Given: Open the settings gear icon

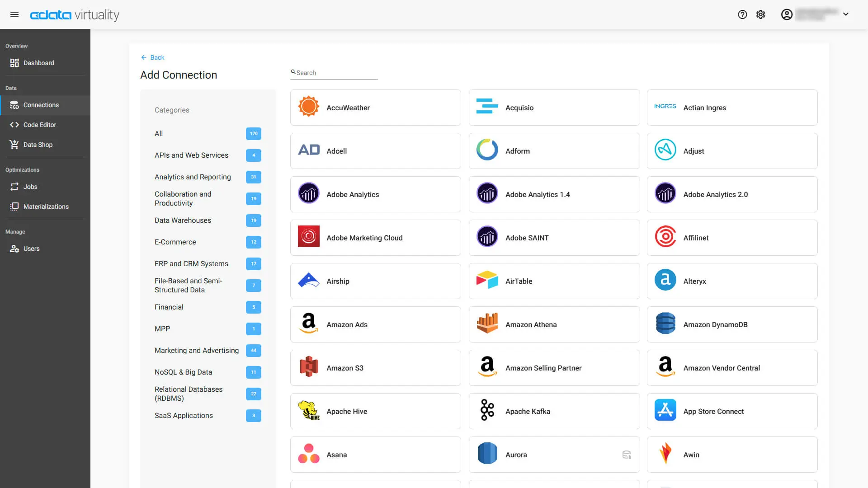Looking at the screenshot, I should click(x=761, y=14).
